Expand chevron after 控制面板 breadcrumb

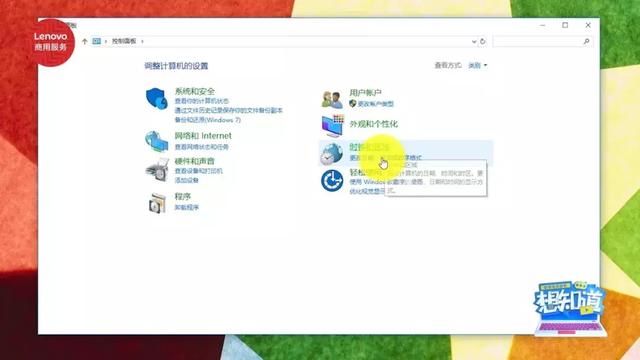pos(142,41)
